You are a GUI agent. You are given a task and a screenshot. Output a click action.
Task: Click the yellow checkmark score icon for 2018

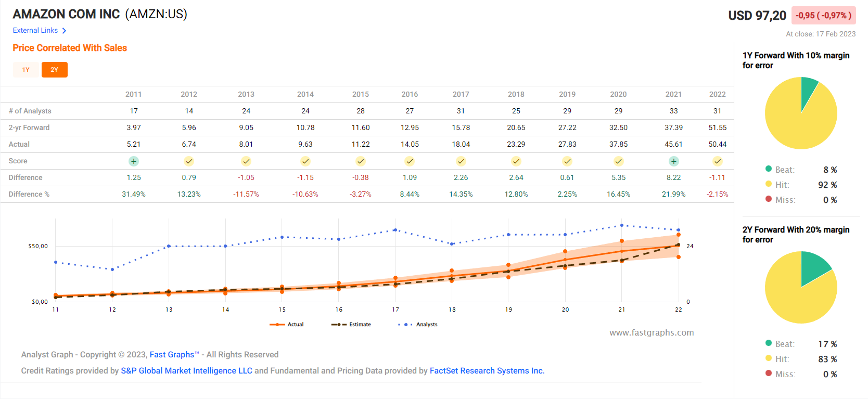point(516,161)
